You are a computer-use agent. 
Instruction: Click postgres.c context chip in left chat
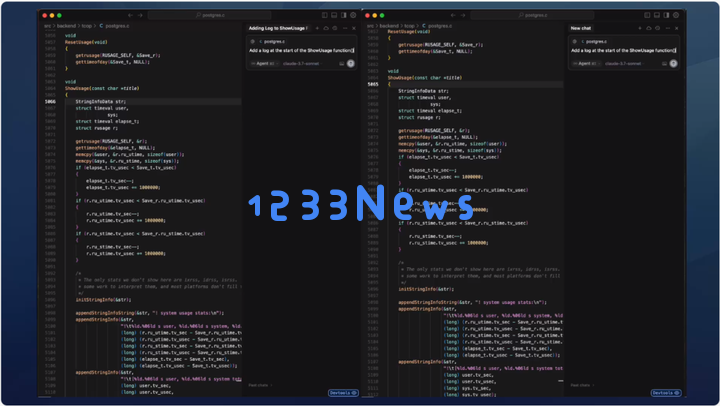[x=272, y=41]
